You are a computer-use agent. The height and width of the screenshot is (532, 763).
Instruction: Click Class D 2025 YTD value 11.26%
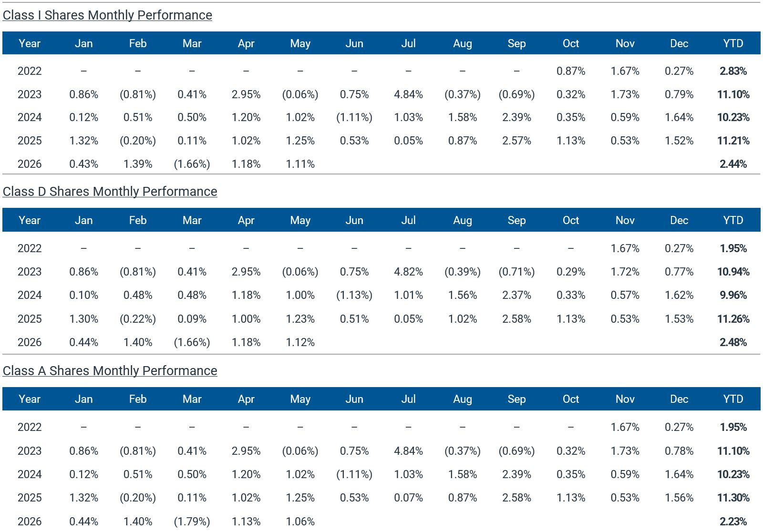[733, 319]
